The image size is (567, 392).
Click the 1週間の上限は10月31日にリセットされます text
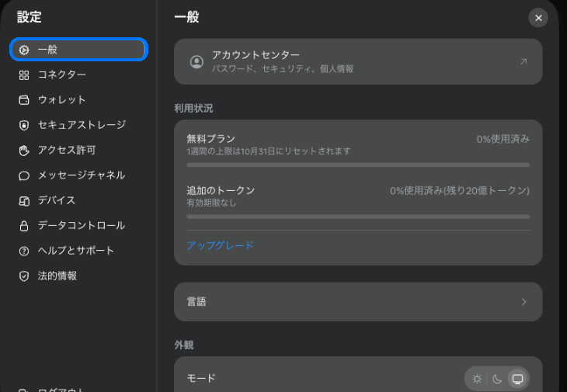pyautogui.click(x=269, y=151)
